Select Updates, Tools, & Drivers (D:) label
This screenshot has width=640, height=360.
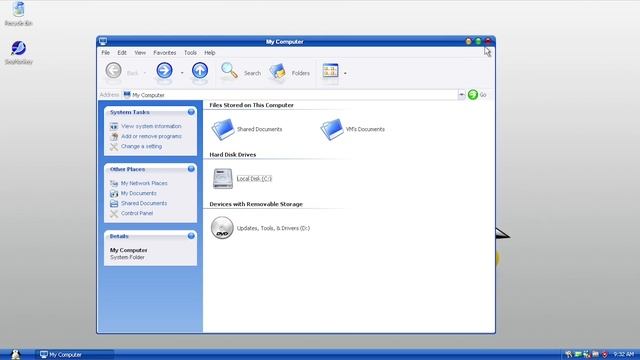pos(273,228)
